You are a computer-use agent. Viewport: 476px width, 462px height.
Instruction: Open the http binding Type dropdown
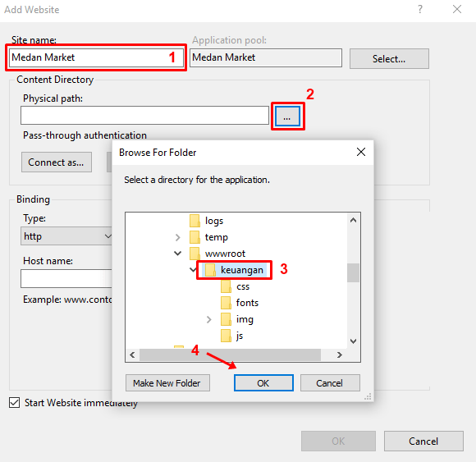pos(66,236)
